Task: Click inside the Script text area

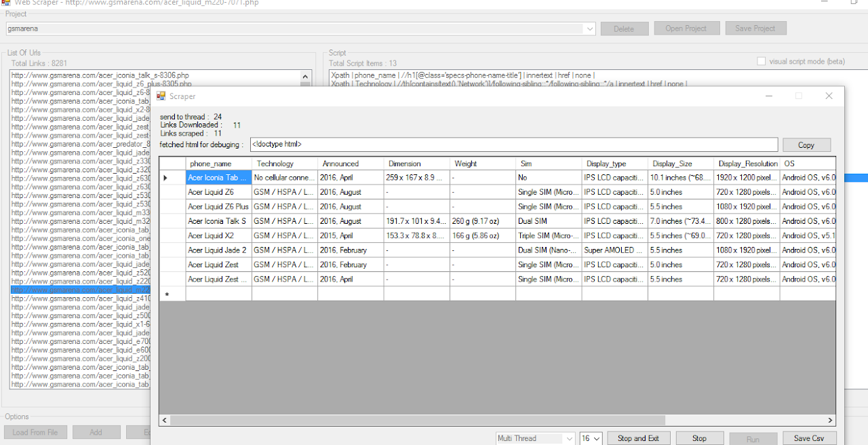Action: coord(597,79)
